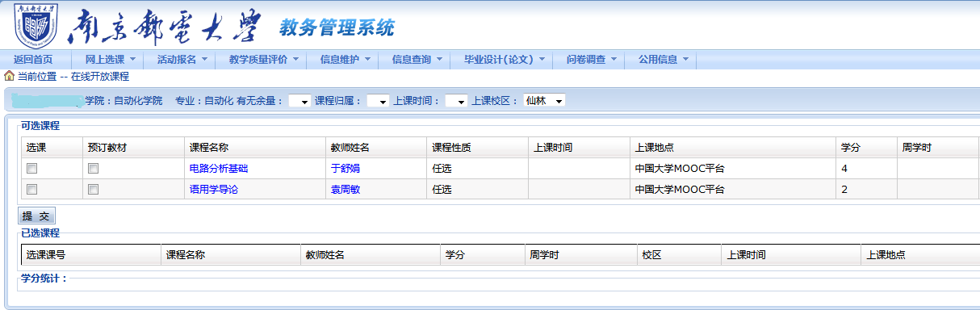Click 任选 in 电路分析基础 row

click(442, 169)
